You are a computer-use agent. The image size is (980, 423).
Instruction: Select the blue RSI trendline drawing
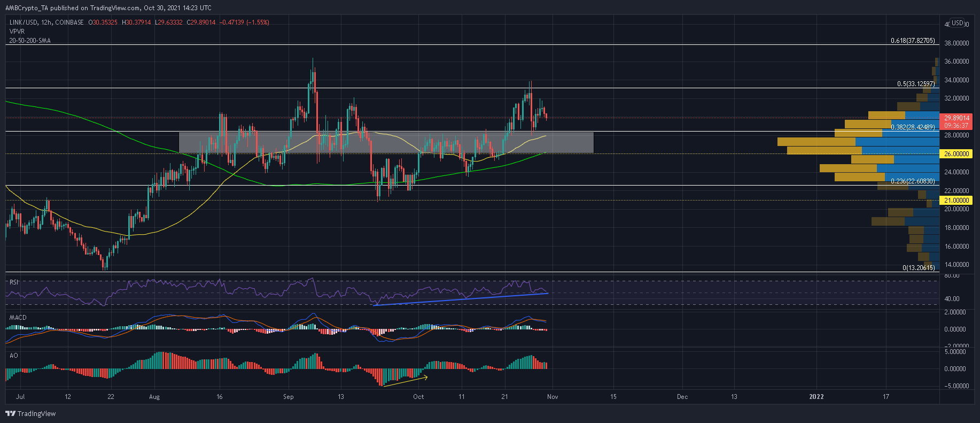[x=461, y=299]
